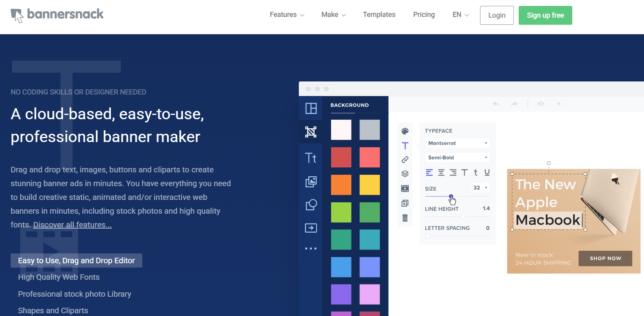Open the Montserrat typeface dropdown

pos(457,143)
